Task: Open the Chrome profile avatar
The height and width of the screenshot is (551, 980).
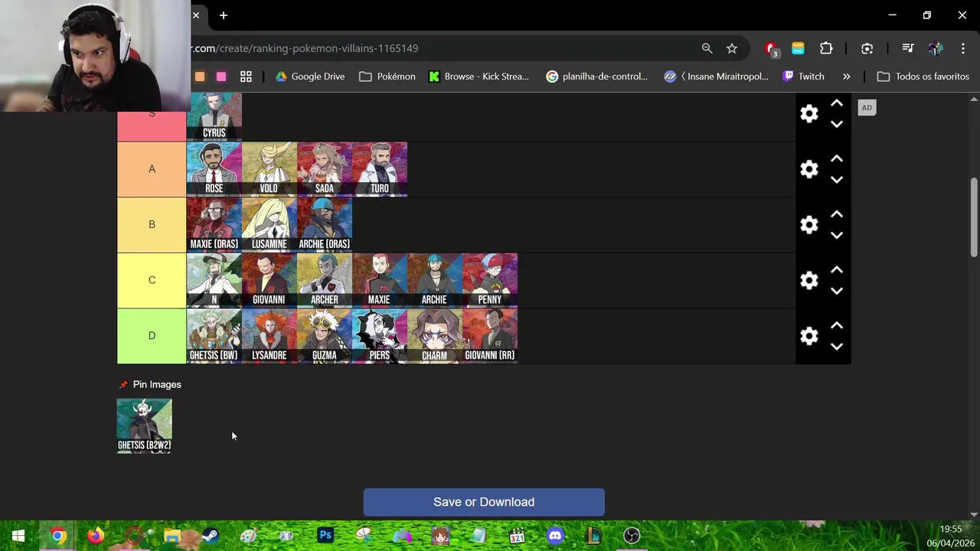Action: click(x=935, y=48)
